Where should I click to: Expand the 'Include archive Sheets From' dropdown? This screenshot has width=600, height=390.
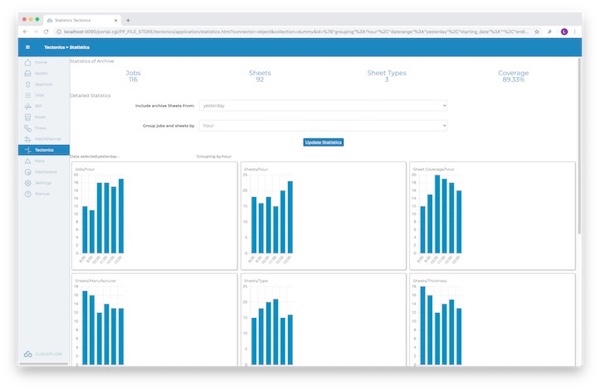click(323, 106)
